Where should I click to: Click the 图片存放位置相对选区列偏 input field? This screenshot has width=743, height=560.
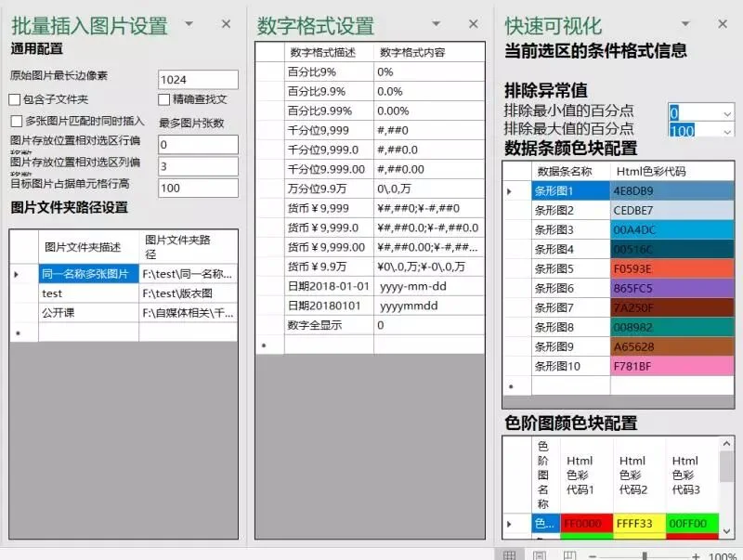pyautogui.click(x=198, y=166)
